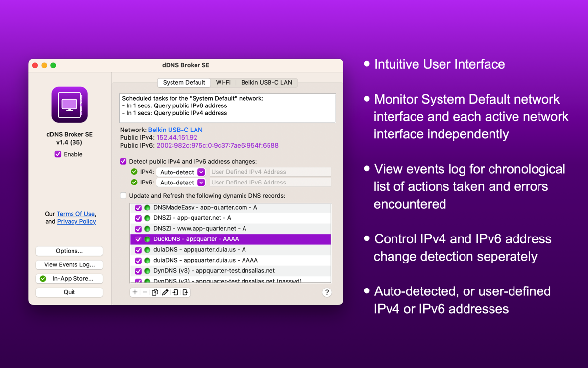Export DNS records using export icon
This screenshot has width=588, height=368.
185,292
